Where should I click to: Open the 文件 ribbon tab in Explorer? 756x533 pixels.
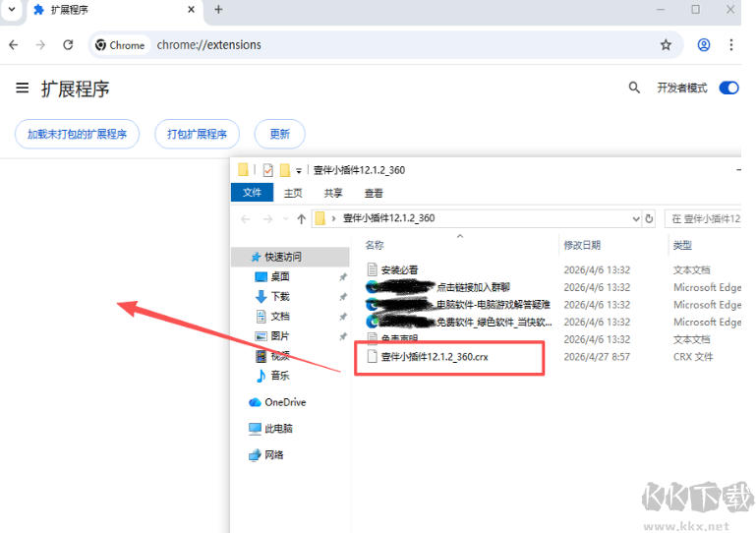(x=252, y=193)
